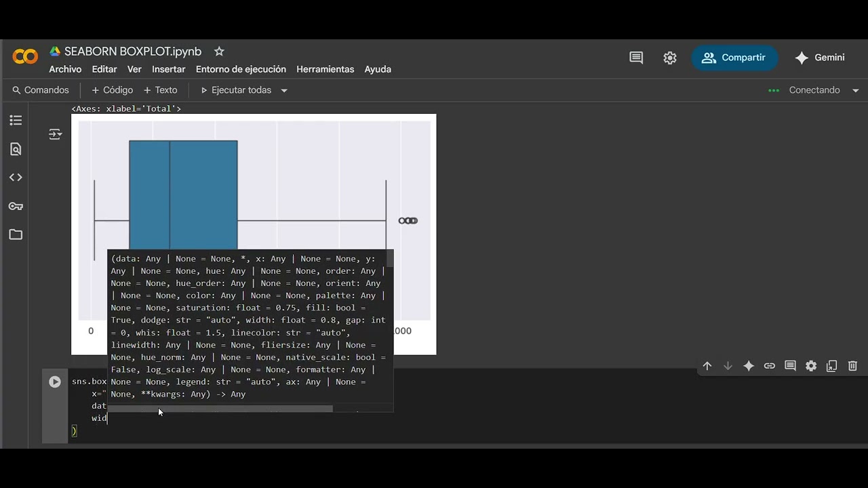This screenshot has width=868, height=488.
Task: Generate with AI sparkle cell icon
Action: (x=749, y=366)
